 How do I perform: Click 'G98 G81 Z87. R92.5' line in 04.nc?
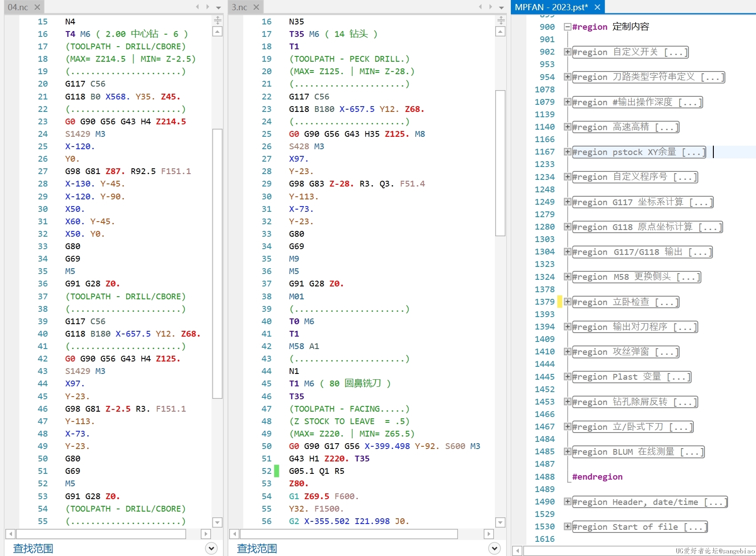point(128,171)
